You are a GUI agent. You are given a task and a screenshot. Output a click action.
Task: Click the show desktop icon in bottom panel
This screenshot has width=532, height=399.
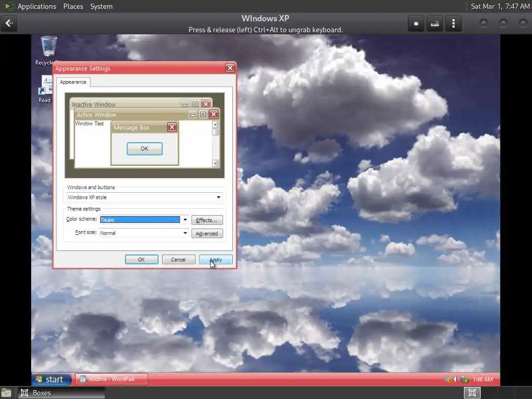pos(6,393)
